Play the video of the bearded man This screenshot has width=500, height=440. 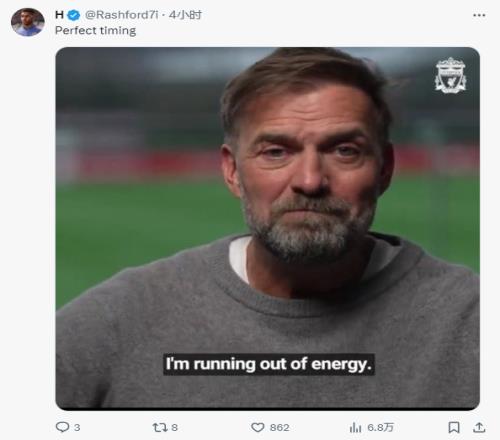268,228
